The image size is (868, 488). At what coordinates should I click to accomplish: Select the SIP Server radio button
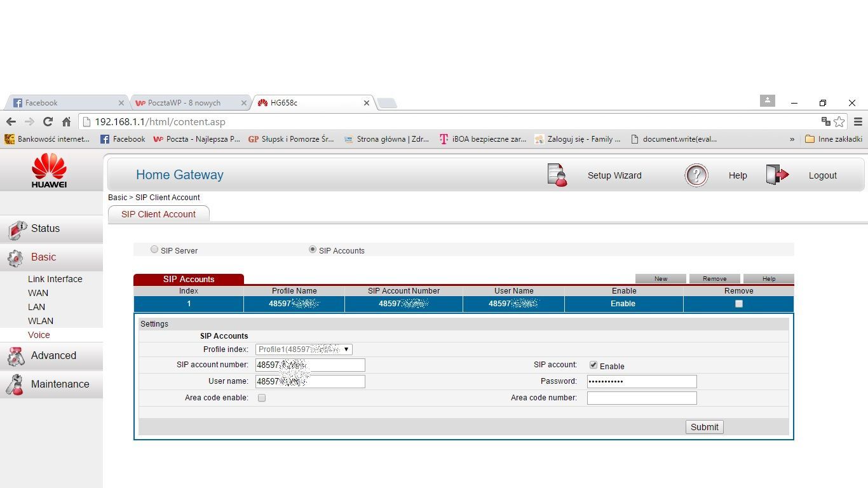click(x=154, y=250)
